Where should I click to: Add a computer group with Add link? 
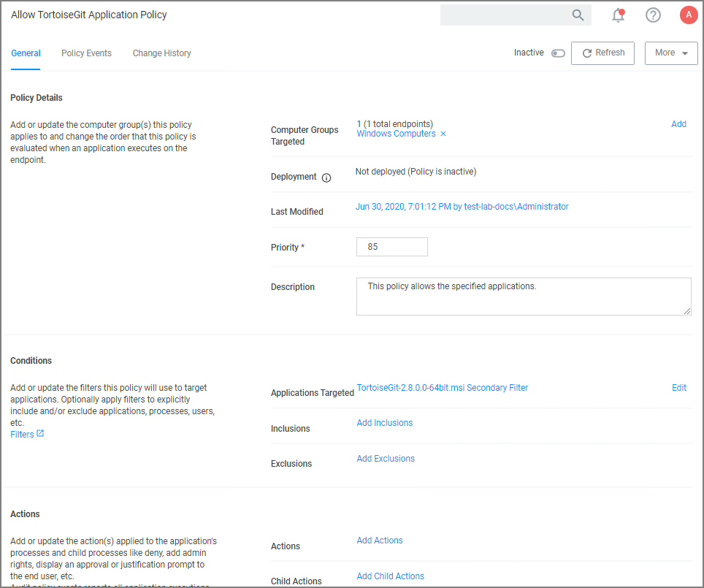(x=678, y=124)
